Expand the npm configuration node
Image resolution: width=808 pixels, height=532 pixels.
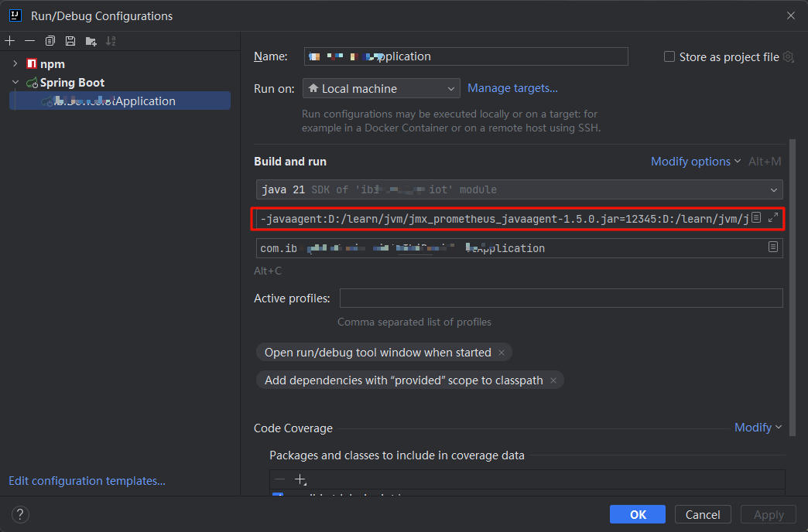pyautogui.click(x=15, y=63)
